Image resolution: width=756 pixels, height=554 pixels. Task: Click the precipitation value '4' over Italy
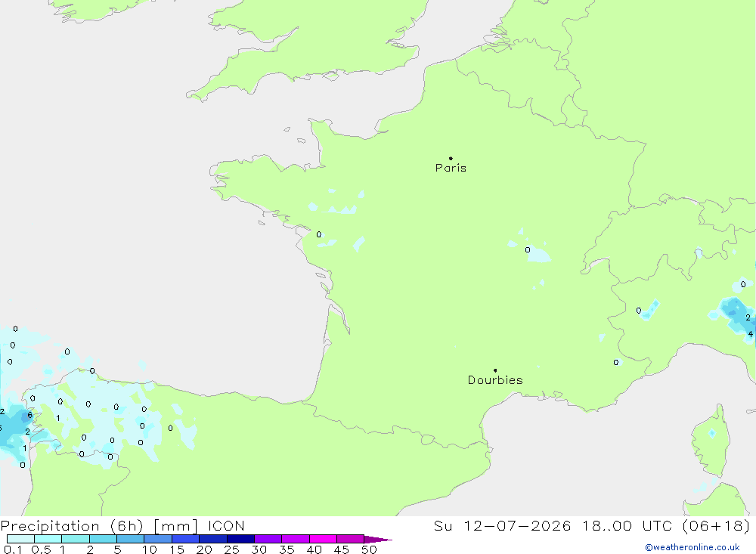pos(750,333)
